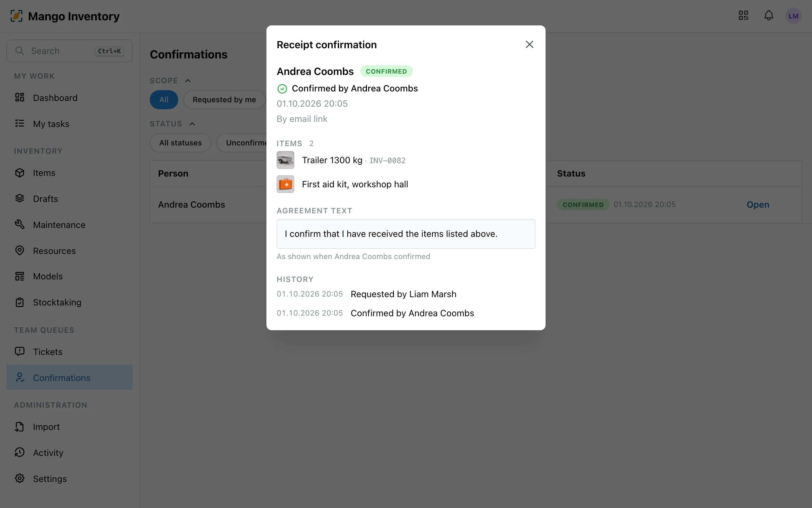This screenshot has width=812, height=508.
Task: Click Requested by Liam Marsh history entry
Action: pyautogui.click(x=403, y=294)
